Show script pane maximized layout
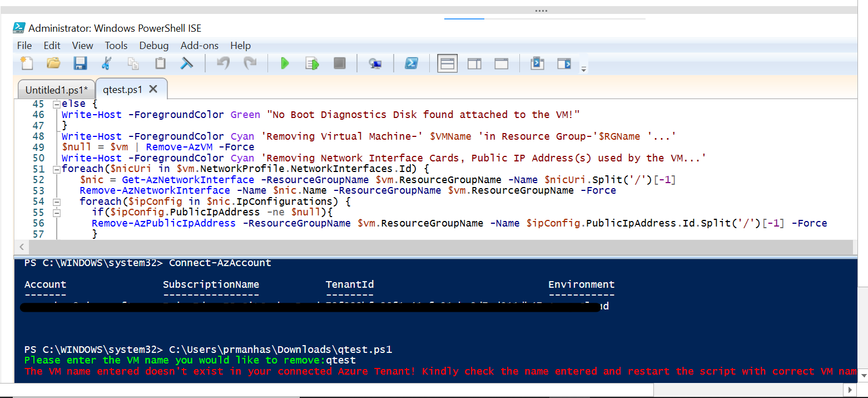Screen dimensions: 868x398 [502, 63]
